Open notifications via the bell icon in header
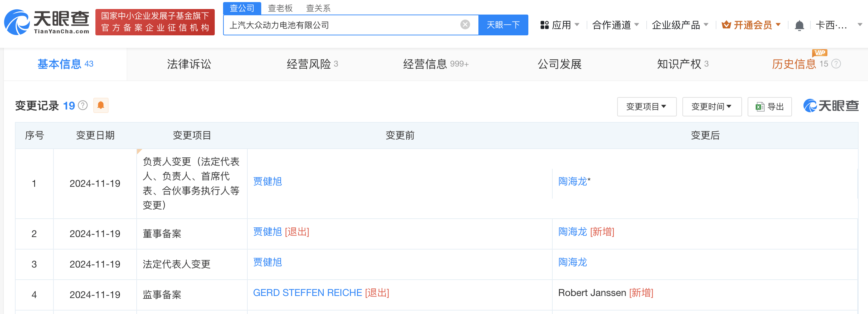This screenshot has width=868, height=314. [x=799, y=25]
